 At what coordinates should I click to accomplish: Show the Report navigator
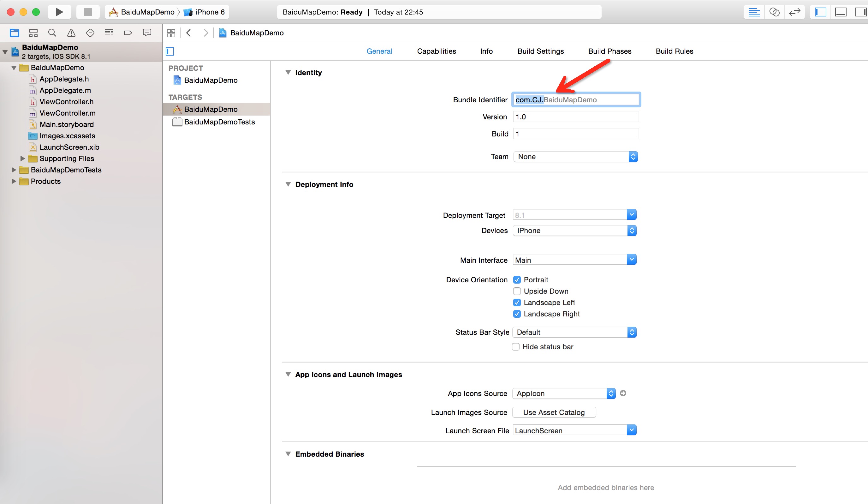click(147, 33)
